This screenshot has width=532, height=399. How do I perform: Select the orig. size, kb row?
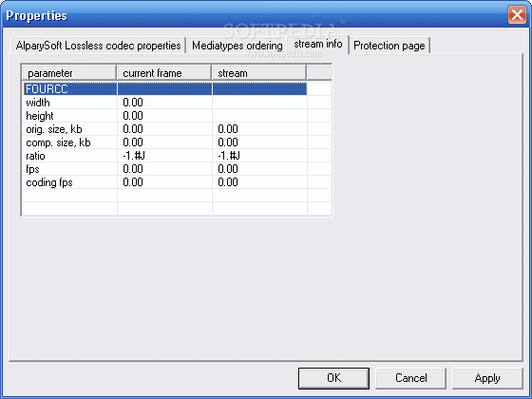[x=165, y=129]
